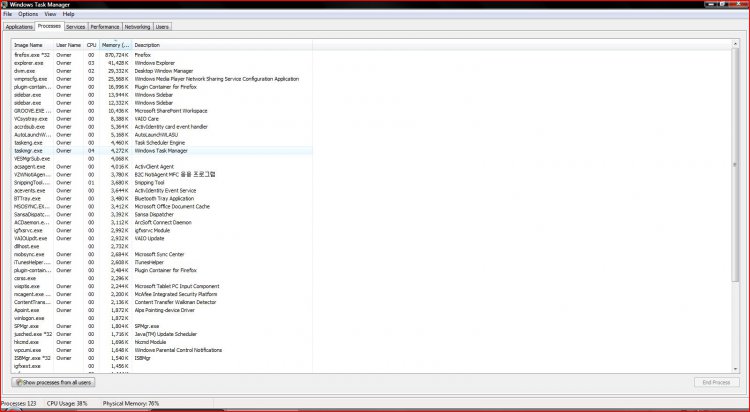Viewport: 750px width, 412px height.
Task: Go to the Networking tab
Action: (x=137, y=27)
